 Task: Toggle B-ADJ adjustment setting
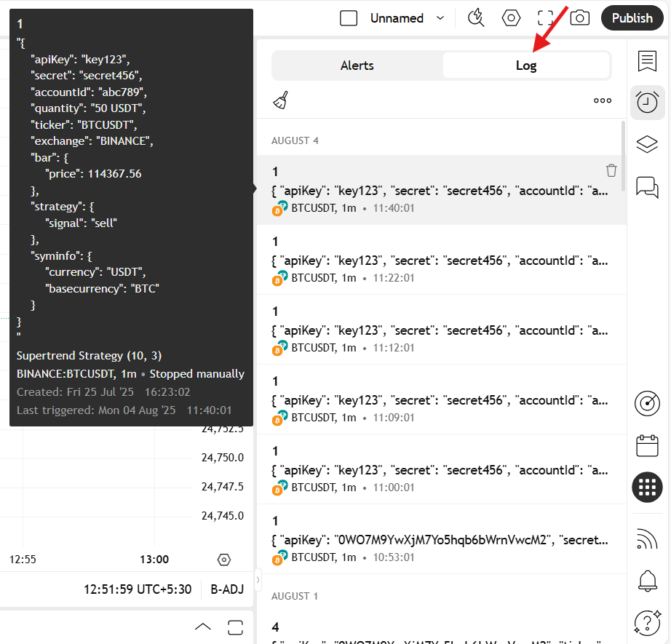point(227,589)
